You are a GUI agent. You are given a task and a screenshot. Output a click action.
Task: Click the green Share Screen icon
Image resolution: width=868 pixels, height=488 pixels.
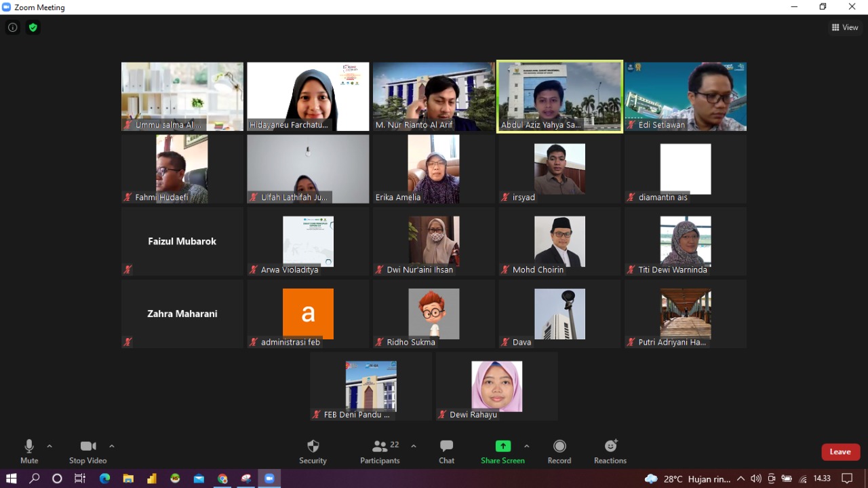point(502,447)
